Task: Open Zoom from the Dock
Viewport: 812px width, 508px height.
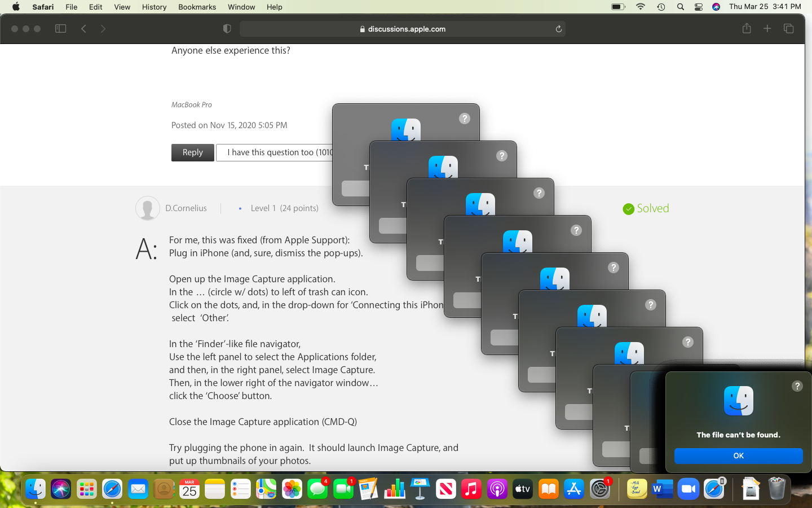Action: point(688,489)
